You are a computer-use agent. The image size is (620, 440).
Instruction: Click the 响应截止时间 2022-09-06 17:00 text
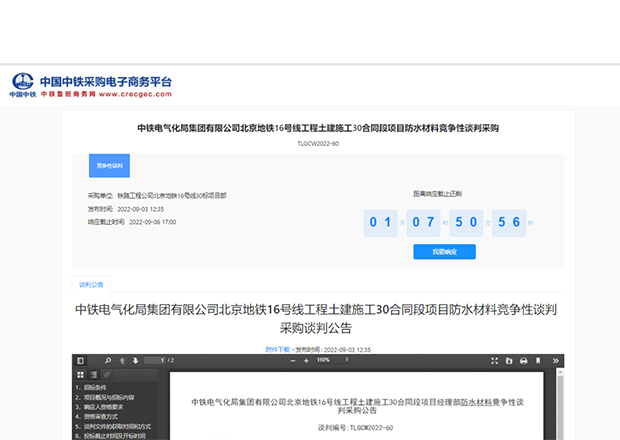point(132,222)
